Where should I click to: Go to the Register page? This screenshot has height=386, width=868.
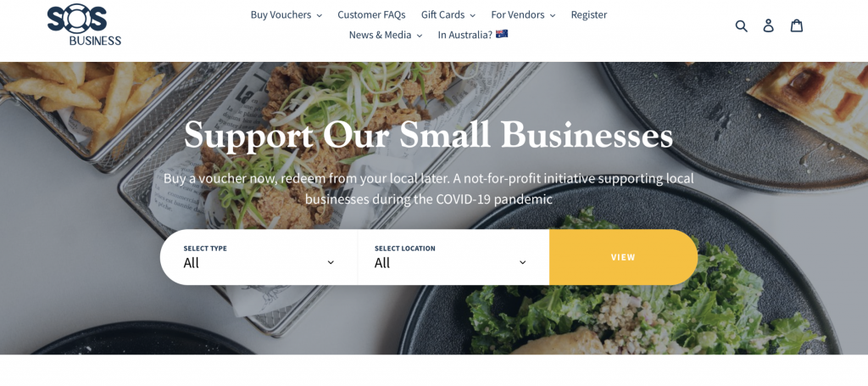point(589,15)
